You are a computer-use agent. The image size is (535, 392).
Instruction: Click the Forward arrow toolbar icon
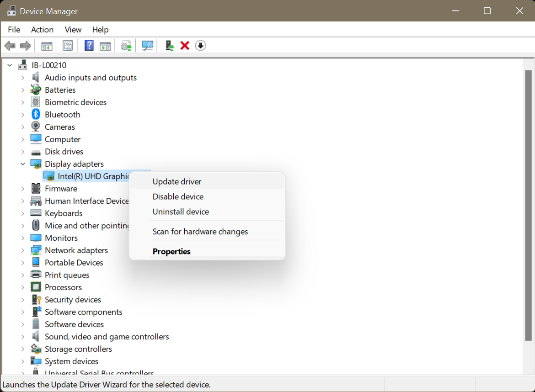coord(26,46)
